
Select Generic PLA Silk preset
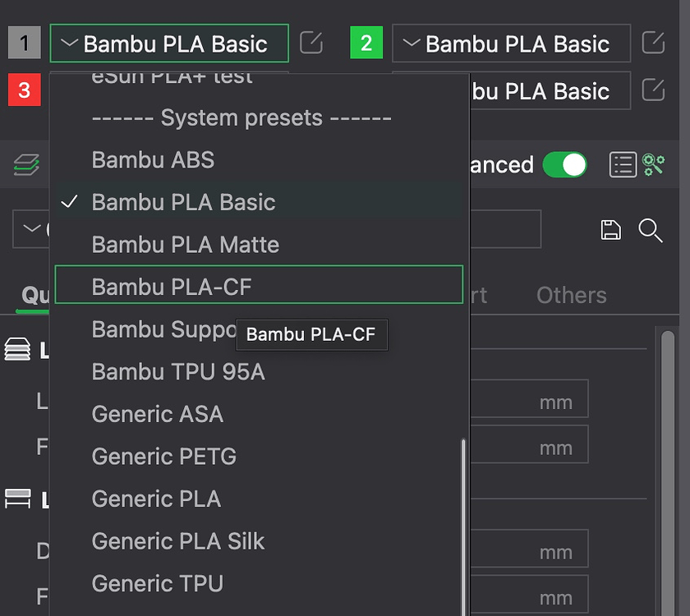(x=259, y=541)
